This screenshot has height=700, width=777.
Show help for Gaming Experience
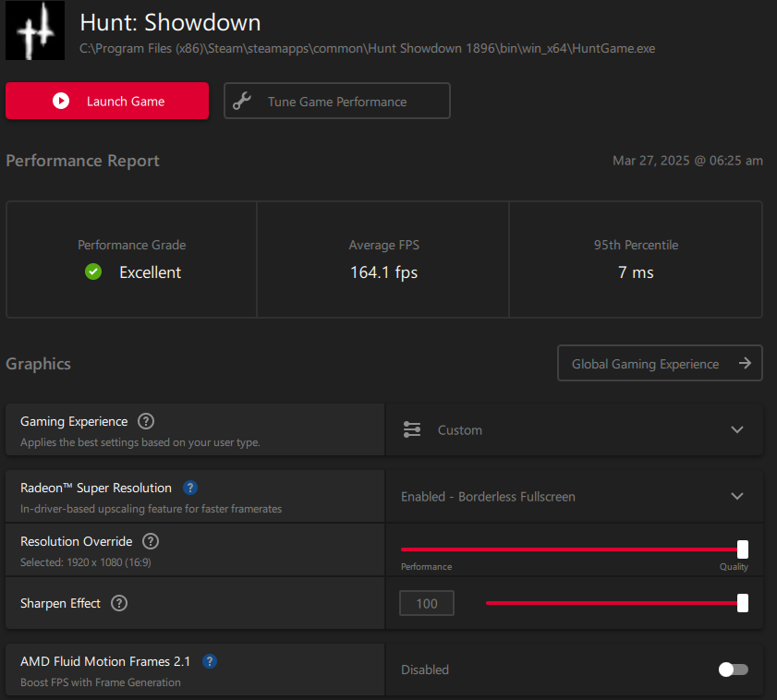click(146, 421)
